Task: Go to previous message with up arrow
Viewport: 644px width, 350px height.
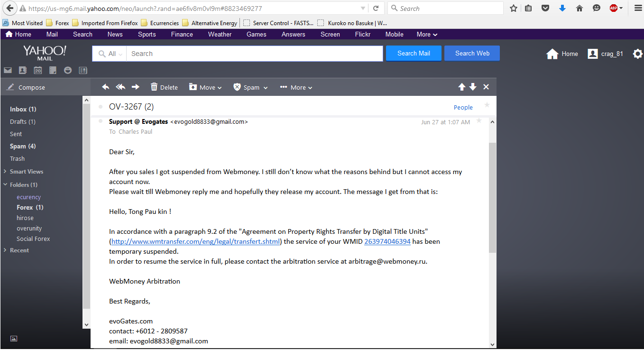Action: [x=461, y=87]
